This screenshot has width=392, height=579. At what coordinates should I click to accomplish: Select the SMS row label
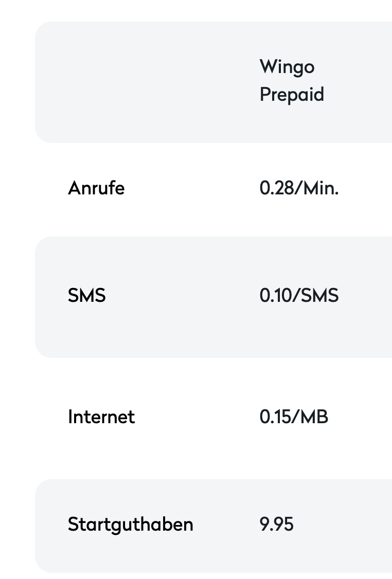click(x=86, y=296)
